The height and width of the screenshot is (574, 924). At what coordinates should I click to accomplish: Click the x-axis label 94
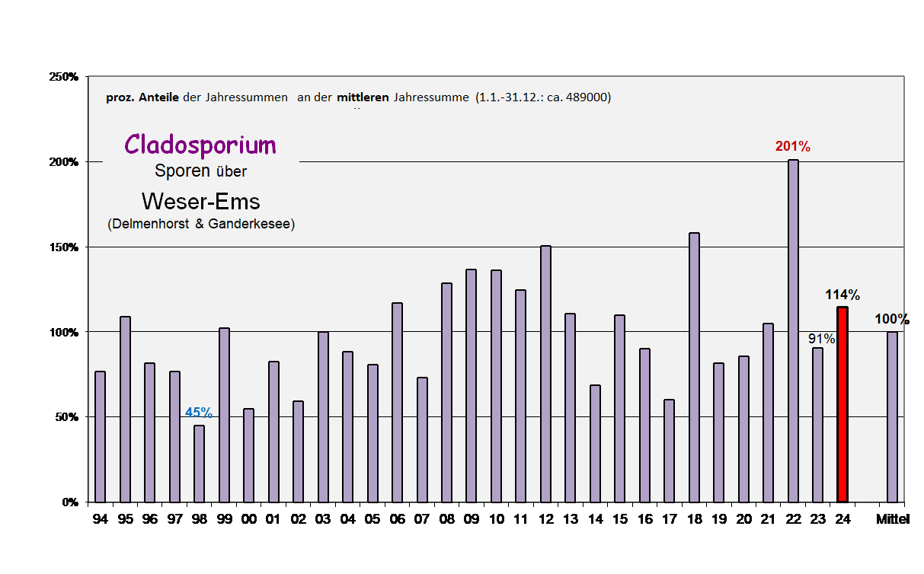click(100, 519)
